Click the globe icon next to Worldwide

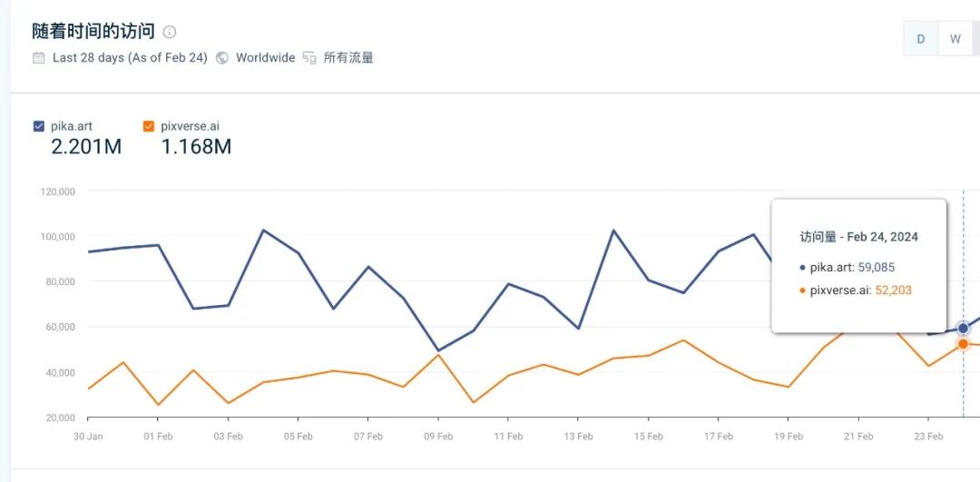pyautogui.click(x=222, y=58)
